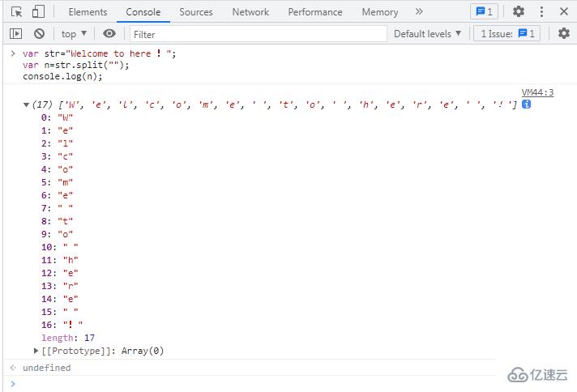Viewport: 577px width, 392px height.
Task: Expand the [[Prototype]] Array(0) entry
Action: [x=36, y=351]
